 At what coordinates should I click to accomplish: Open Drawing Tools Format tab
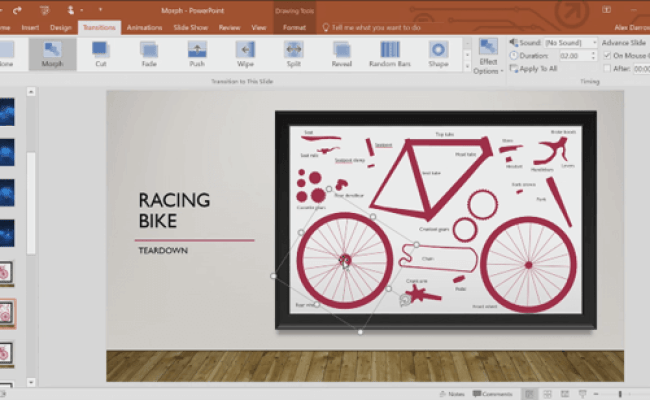[294, 27]
